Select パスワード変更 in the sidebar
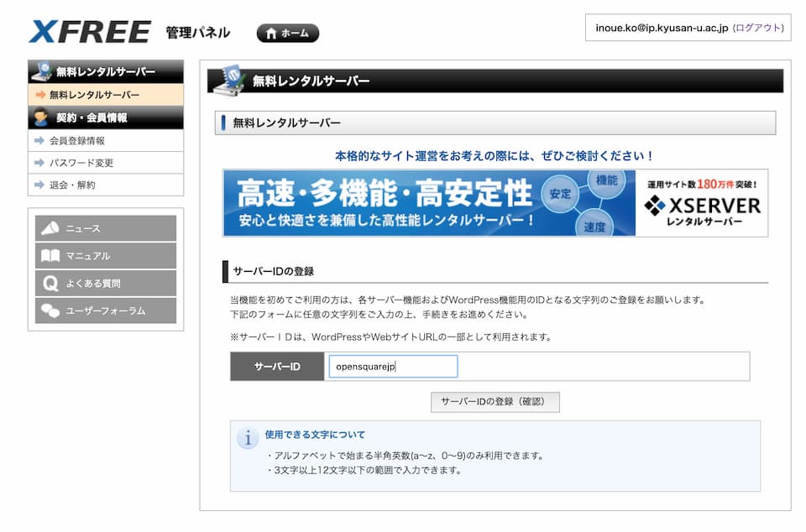Image resolution: width=806 pixels, height=532 pixels. 81,163
